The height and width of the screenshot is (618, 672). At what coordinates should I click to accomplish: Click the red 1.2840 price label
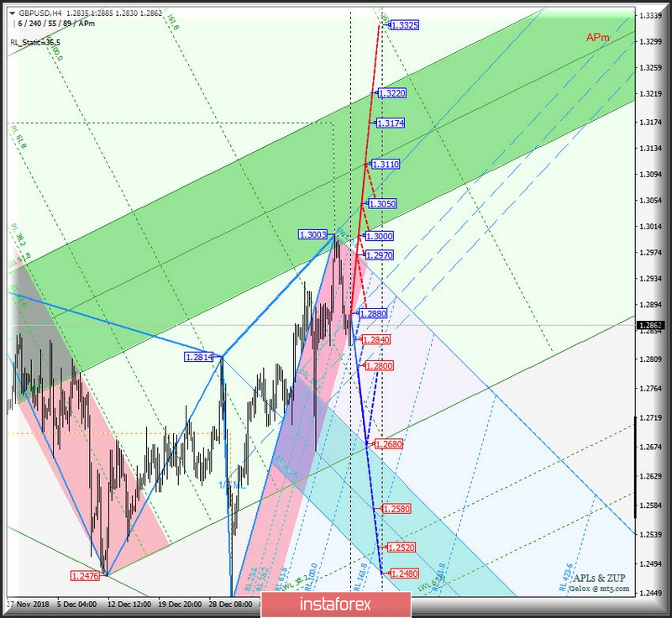376,339
